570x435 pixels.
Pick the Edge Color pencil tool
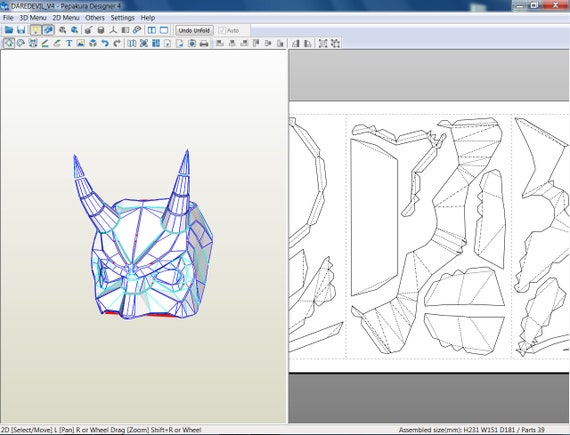[57, 43]
